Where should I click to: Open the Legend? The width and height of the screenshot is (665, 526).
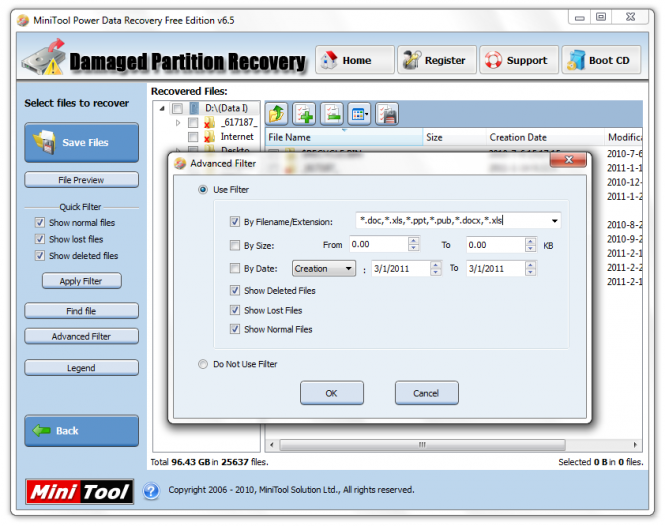pos(81,368)
